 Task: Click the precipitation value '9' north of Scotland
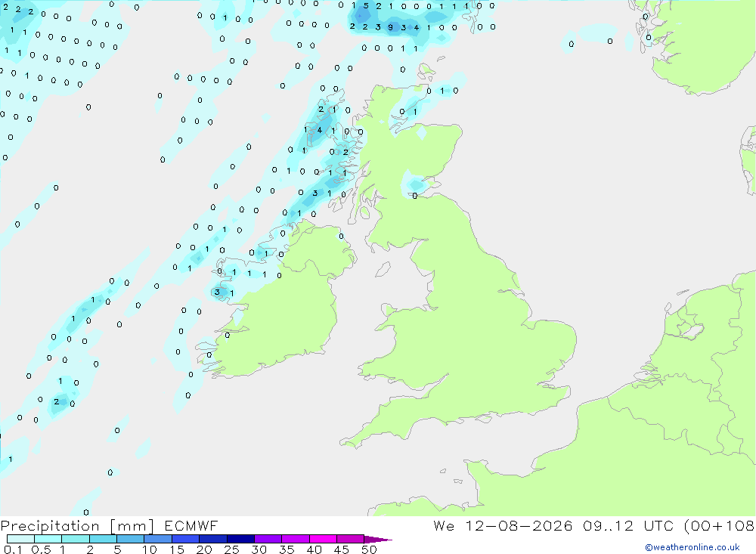coord(391,27)
